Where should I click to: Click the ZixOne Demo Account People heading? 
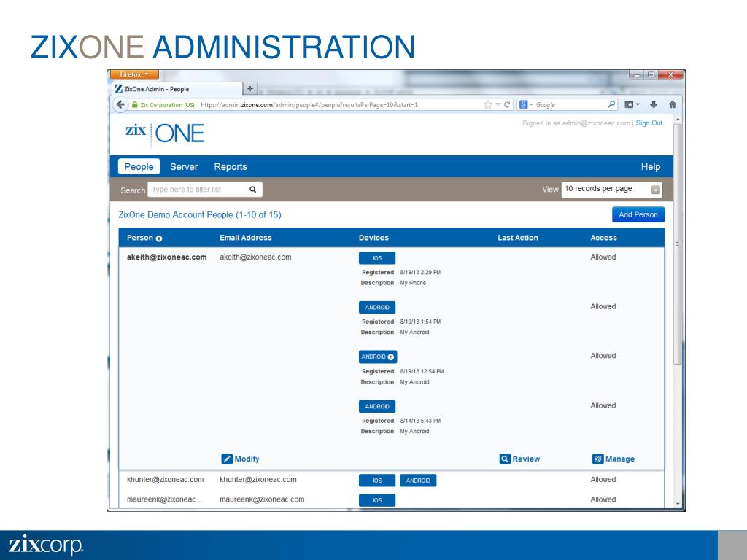(200, 215)
